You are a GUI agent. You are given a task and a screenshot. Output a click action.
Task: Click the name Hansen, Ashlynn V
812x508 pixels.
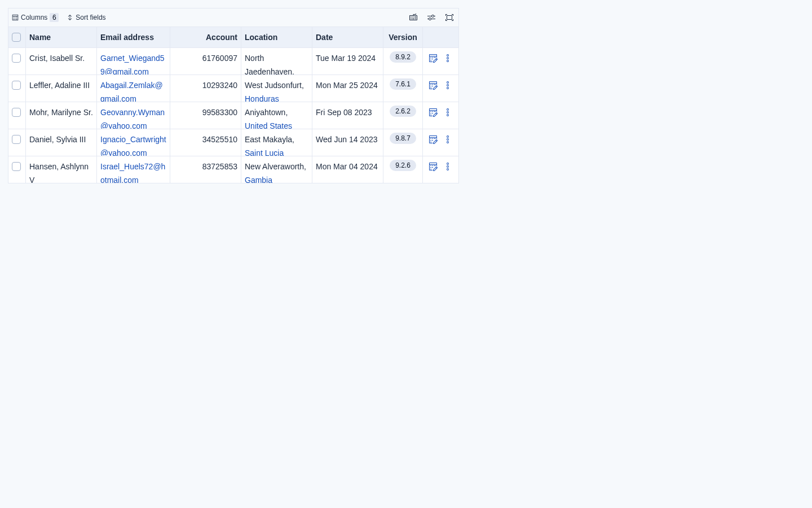click(x=59, y=173)
